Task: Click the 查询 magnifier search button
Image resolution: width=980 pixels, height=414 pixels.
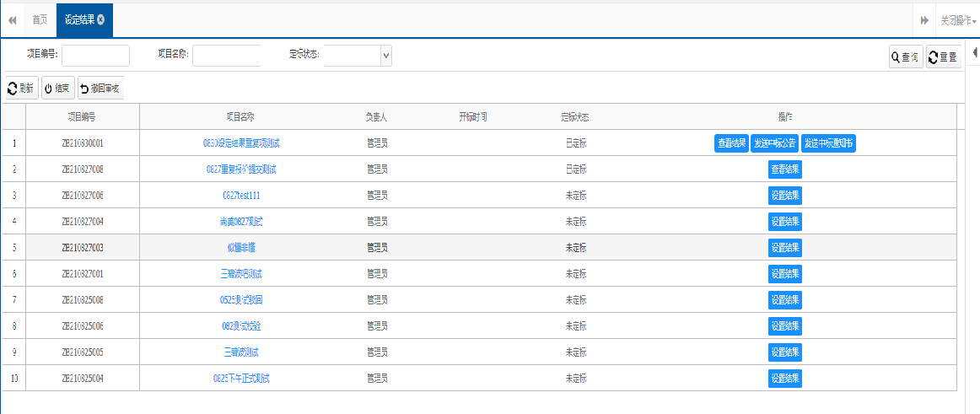Action: pyautogui.click(x=905, y=57)
